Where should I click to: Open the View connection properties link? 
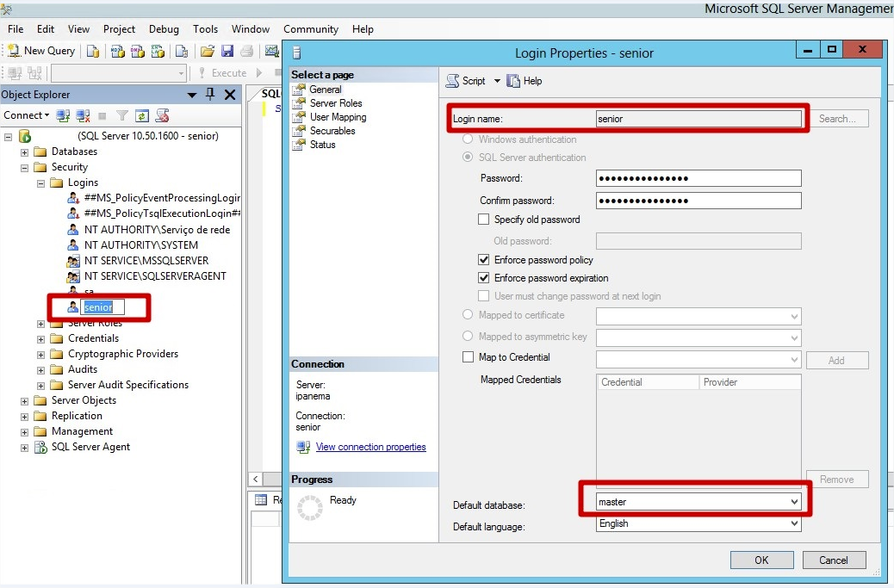[x=370, y=447]
